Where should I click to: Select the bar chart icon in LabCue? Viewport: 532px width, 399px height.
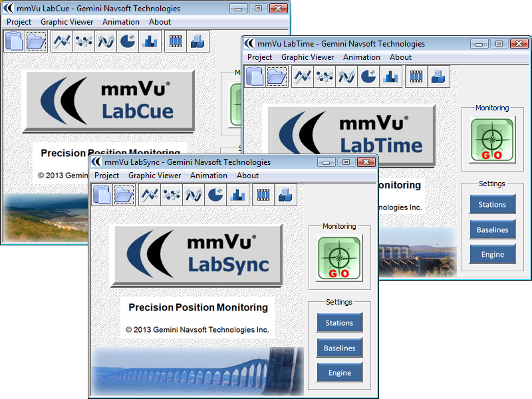(149, 41)
